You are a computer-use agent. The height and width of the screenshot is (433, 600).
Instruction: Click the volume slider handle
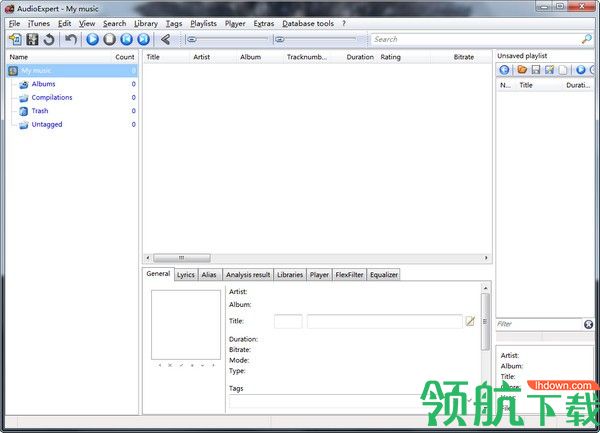coord(280,39)
